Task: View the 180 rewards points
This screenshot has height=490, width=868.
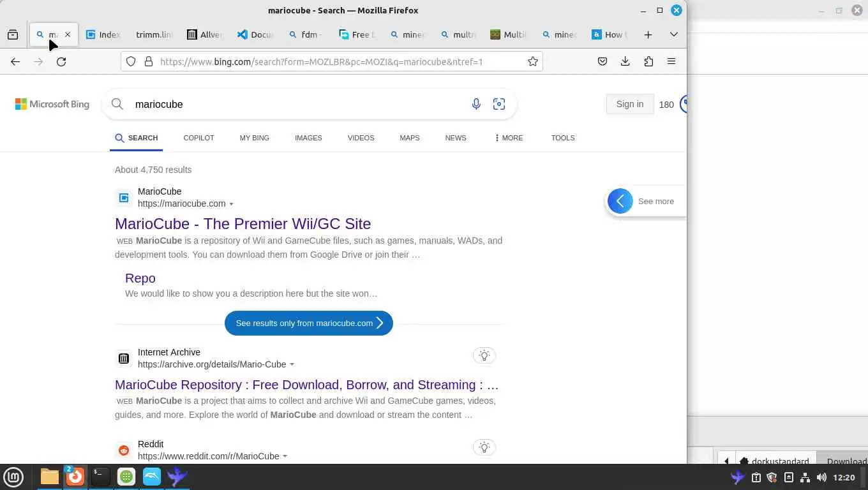Action: [666, 105]
